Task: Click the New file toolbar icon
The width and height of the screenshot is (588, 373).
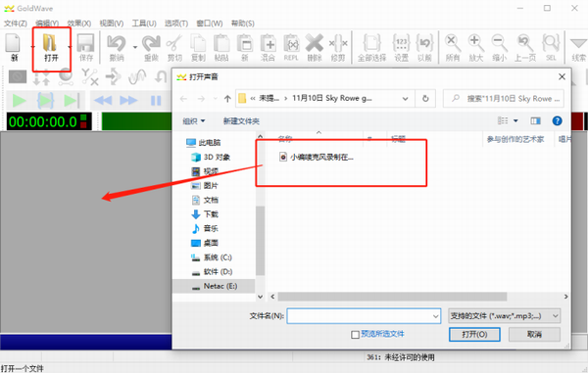Action: [x=13, y=43]
